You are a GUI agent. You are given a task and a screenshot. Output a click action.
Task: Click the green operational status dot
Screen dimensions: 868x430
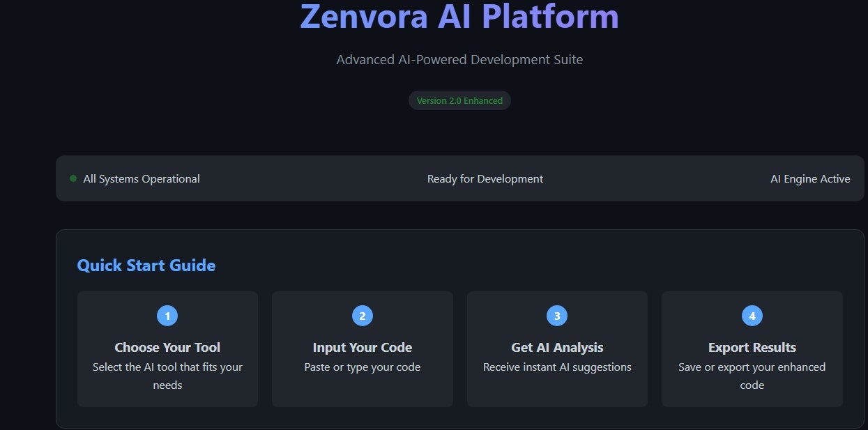(73, 178)
